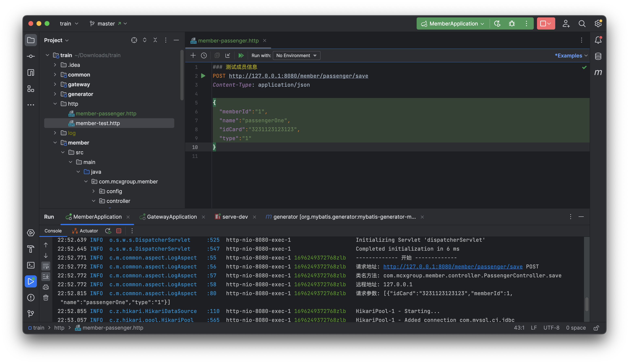Toggle the Run tool window button
The height and width of the screenshot is (364, 629).
tap(31, 281)
